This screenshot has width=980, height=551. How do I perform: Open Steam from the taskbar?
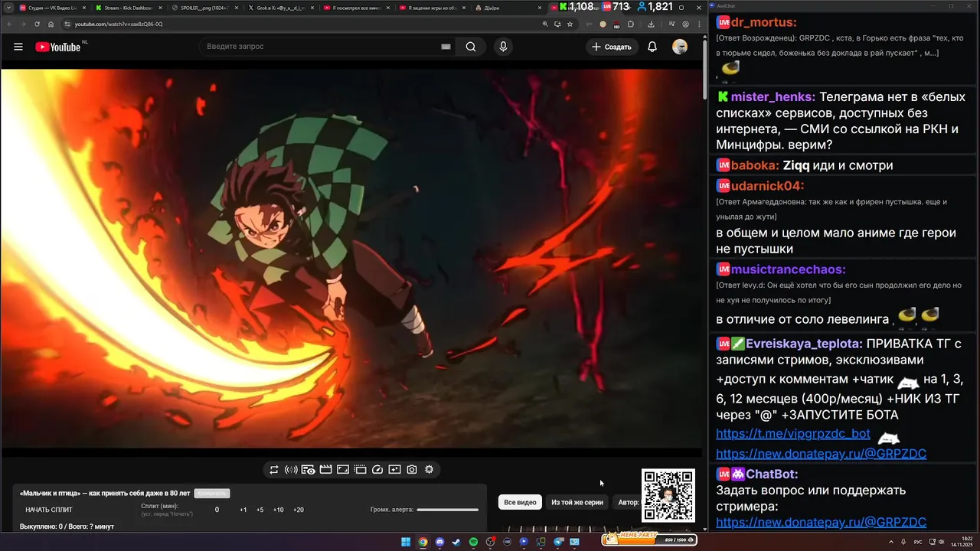point(457,542)
